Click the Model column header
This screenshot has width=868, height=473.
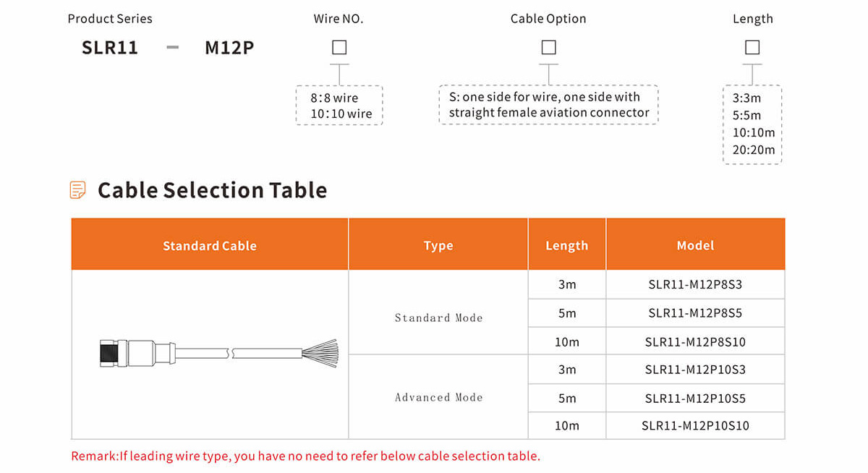[x=695, y=246]
